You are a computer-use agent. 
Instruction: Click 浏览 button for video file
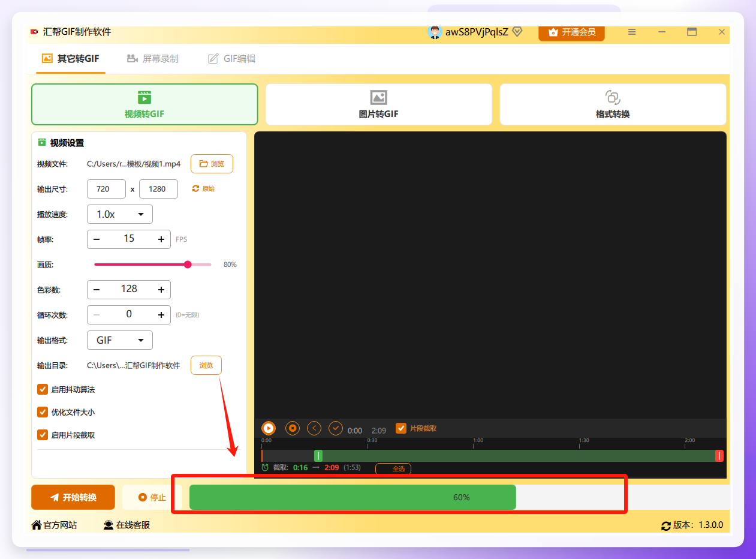click(x=212, y=164)
